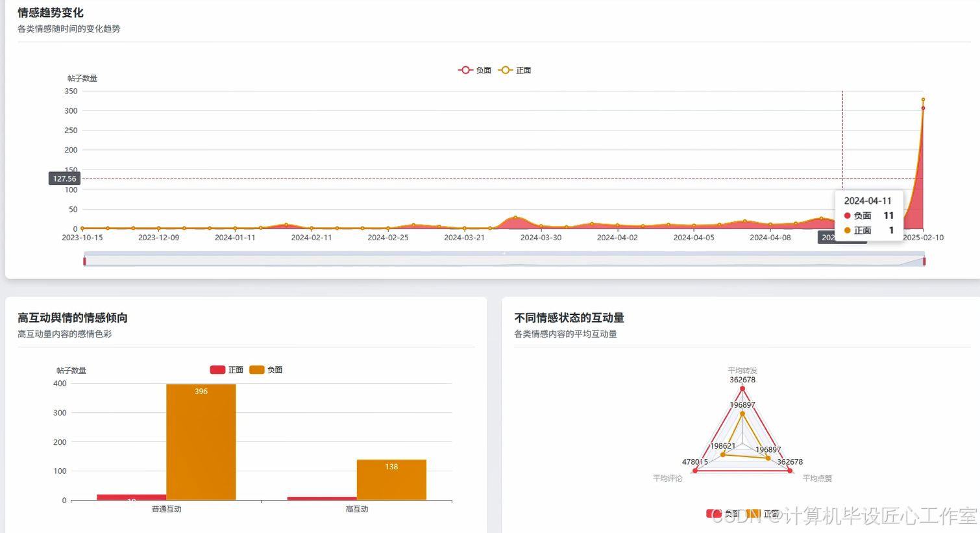Viewport: 980px width, 533px height.
Task: Click the 2024-01-11 date on the x-axis
Action: click(x=235, y=238)
